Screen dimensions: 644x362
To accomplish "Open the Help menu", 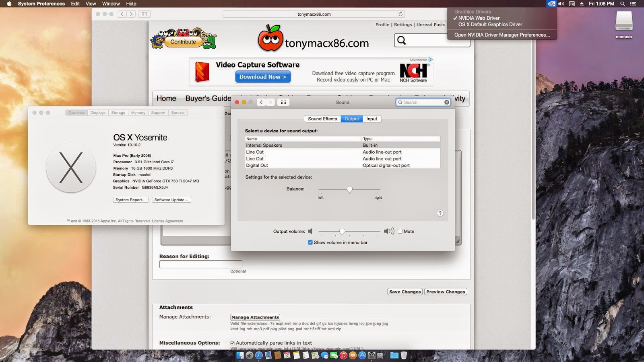I will (x=131, y=4).
